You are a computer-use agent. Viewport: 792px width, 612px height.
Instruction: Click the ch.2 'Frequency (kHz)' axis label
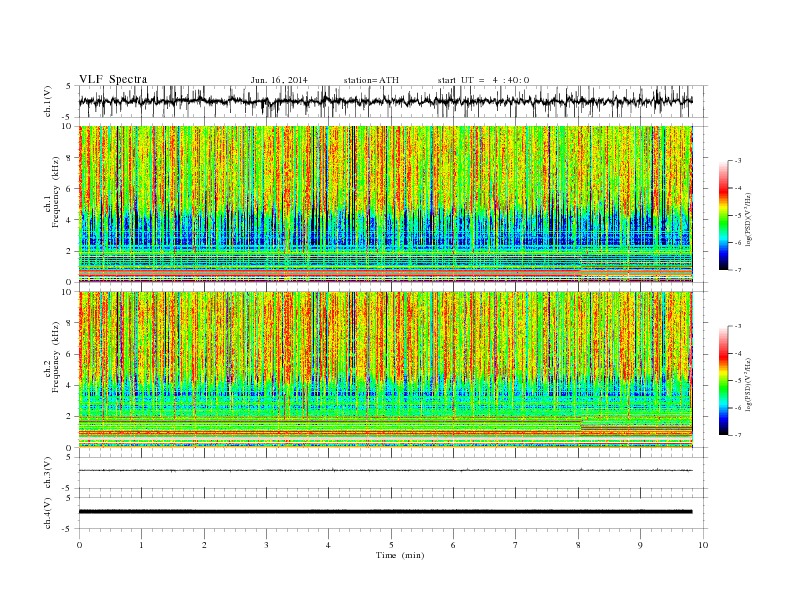[54, 359]
